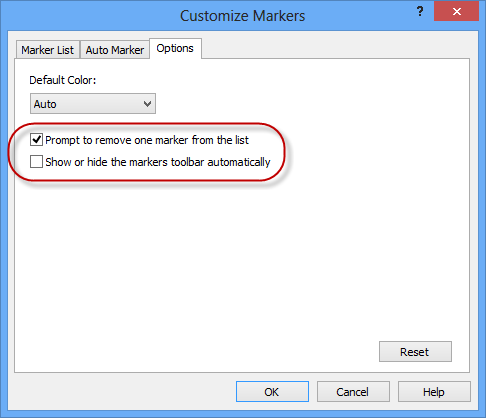The image size is (486, 418).
Task: Enable Show or hide markers toolbar checkbox
Action: pyautogui.click(x=36, y=162)
